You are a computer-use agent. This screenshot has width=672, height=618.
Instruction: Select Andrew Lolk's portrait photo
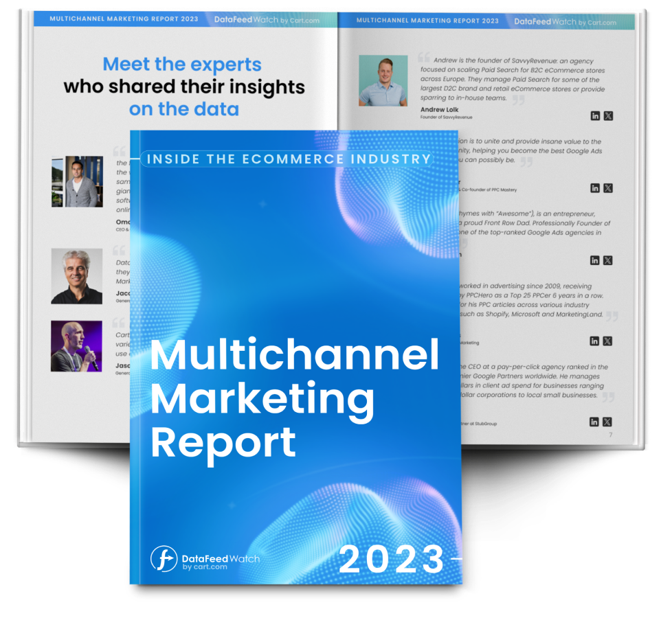click(383, 80)
